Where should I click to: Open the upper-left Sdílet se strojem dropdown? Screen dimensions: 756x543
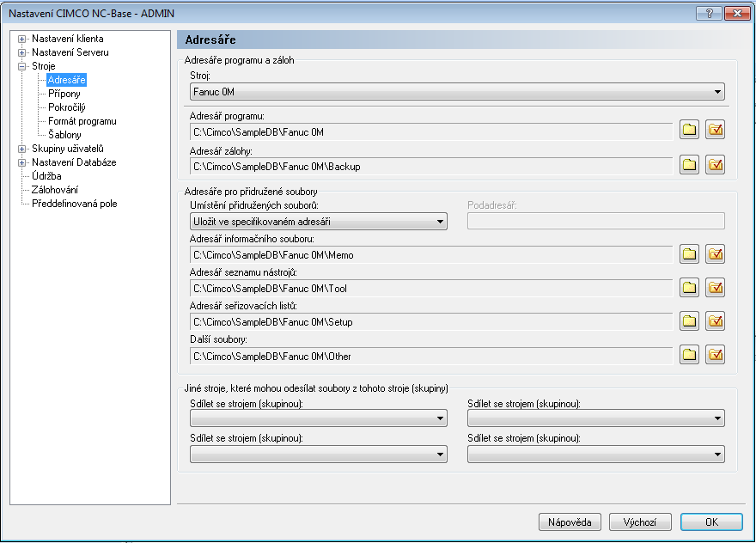(318, 418)
